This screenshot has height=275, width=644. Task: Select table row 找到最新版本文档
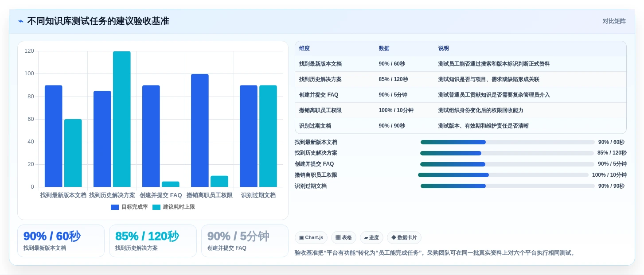pos(461,64)
